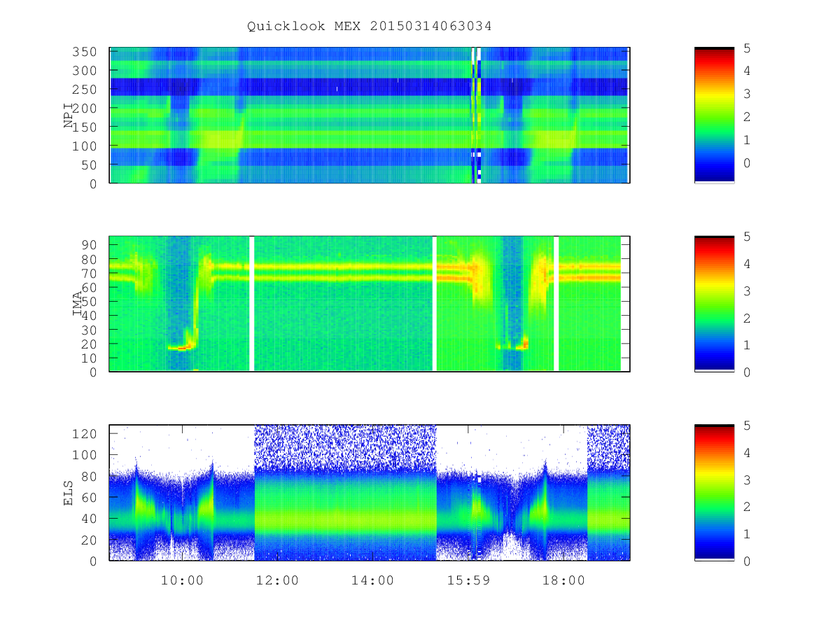Click the NPI color bar

tap(714, 115)
